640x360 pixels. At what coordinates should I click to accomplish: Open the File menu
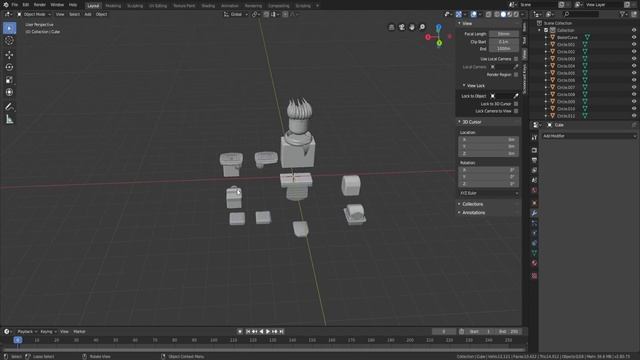pos(15,5)
